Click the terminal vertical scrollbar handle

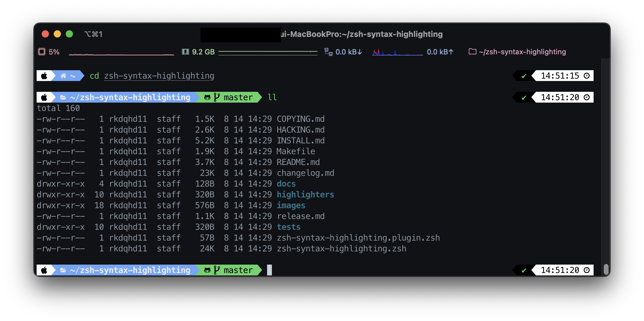click(606, 269)
